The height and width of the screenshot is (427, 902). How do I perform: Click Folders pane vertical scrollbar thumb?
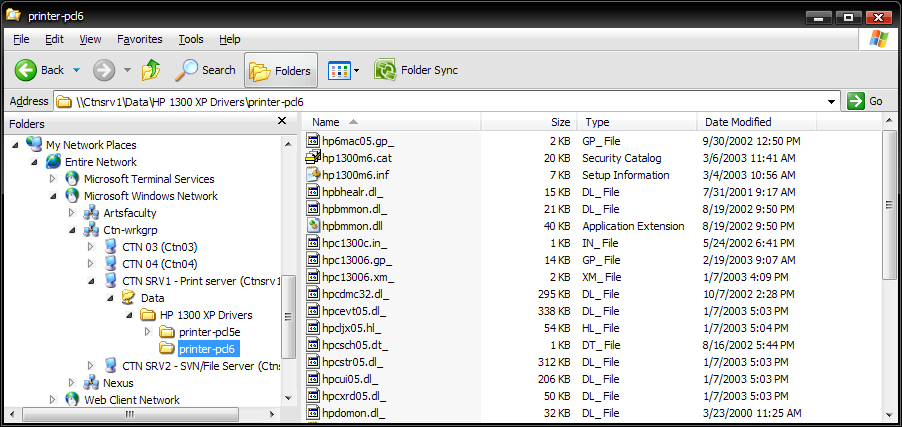click(x=288, y=316)
